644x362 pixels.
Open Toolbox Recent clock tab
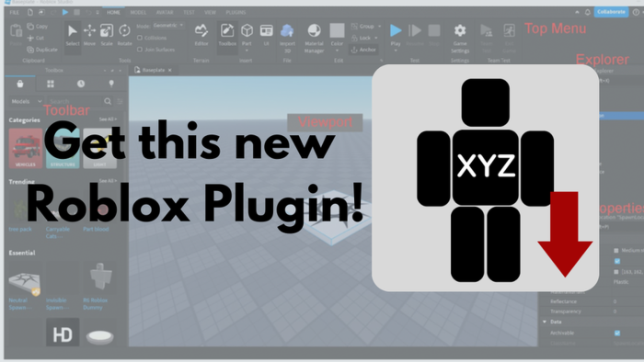tap(81, 84)
